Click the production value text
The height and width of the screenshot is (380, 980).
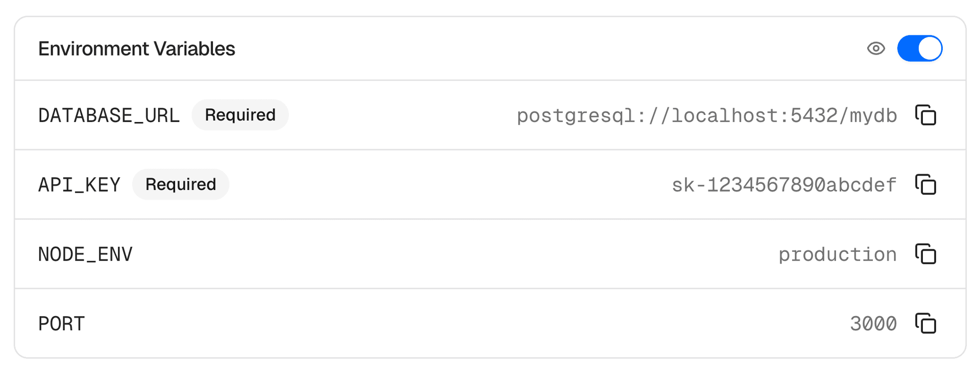pos(837,255)
